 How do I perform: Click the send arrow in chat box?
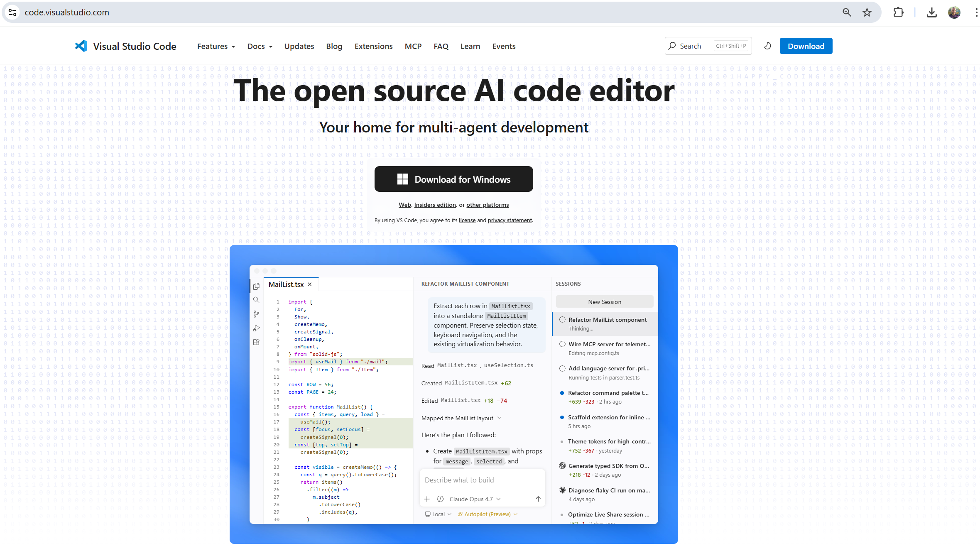point(538,499)
